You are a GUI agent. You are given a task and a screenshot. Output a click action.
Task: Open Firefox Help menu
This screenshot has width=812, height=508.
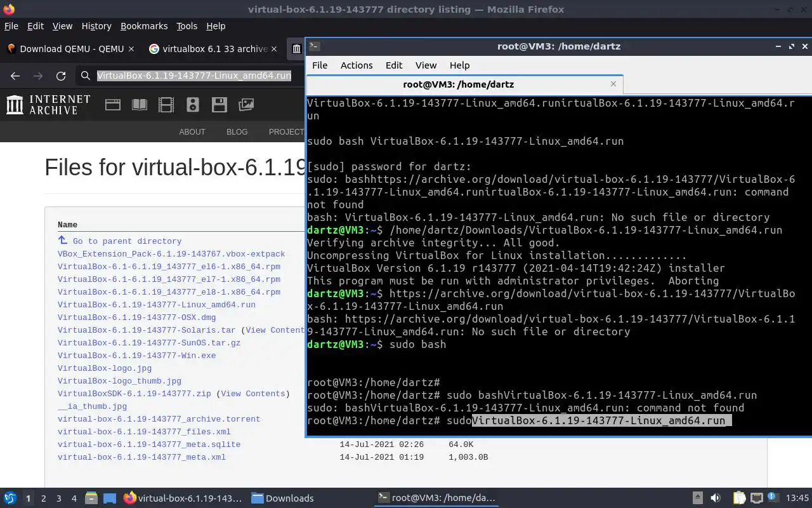(x=216, y=26)
